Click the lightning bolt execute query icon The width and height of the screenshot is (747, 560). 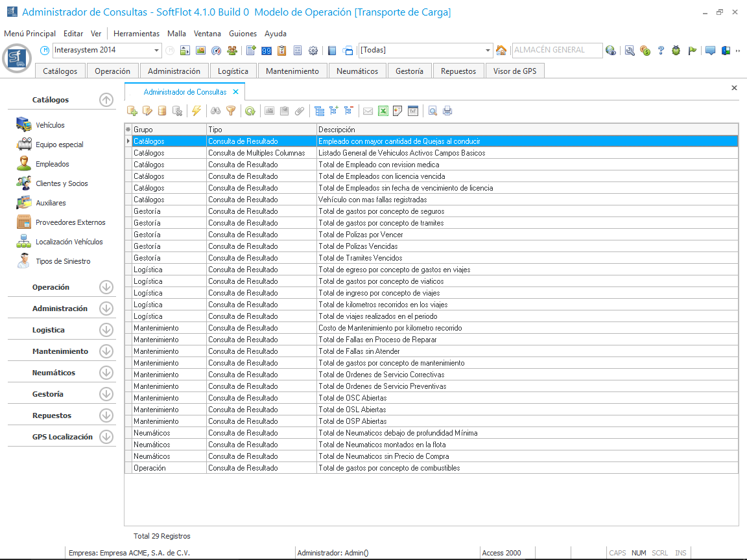pos(196,111)
